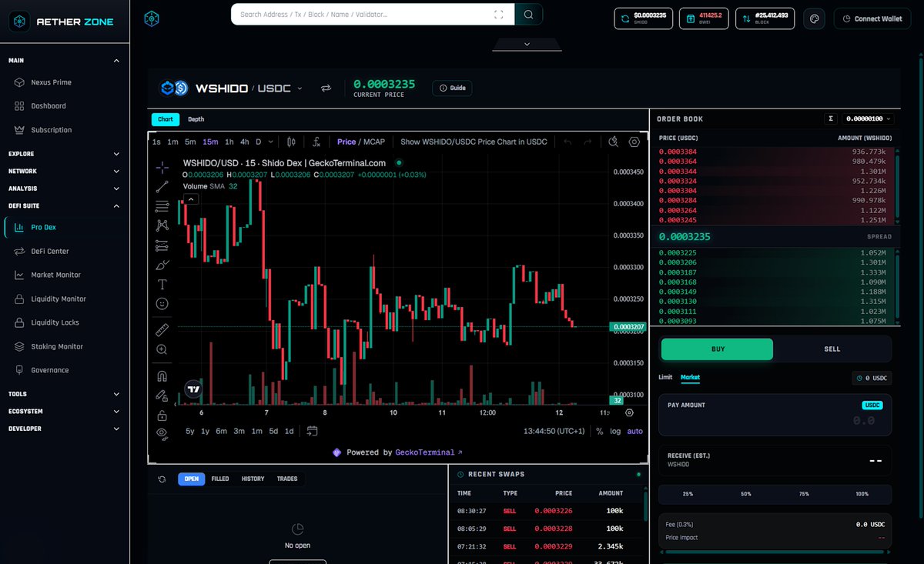Image resolution: width=924 pixels, height=564 pixels.
Task: Toggle auto scaling on the price axis
Action: [x=634, y=432]
